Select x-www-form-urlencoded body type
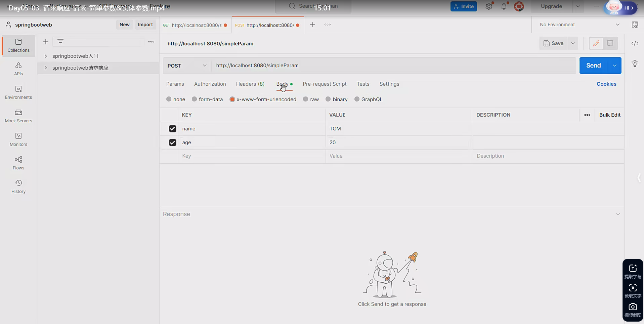Screen dimensions: 644x324 (x=232, y=99)
